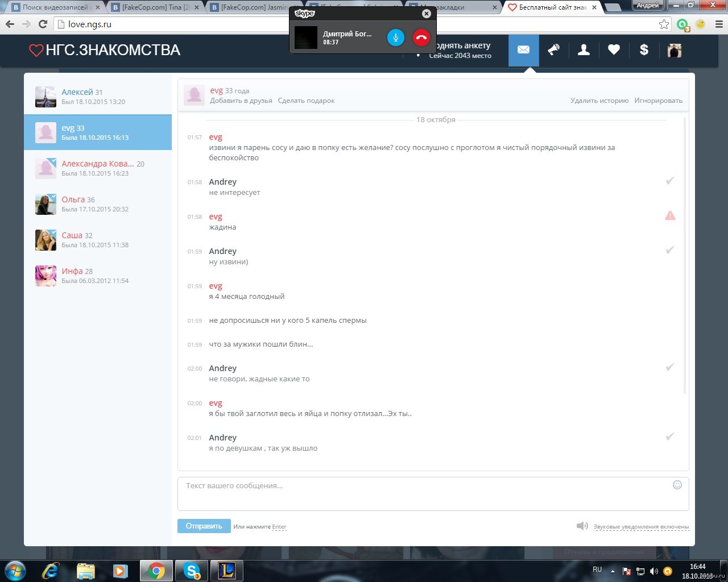Open Skype from taskbar
The width and height of the screenshot is (728, 582).
pos(192,571)
